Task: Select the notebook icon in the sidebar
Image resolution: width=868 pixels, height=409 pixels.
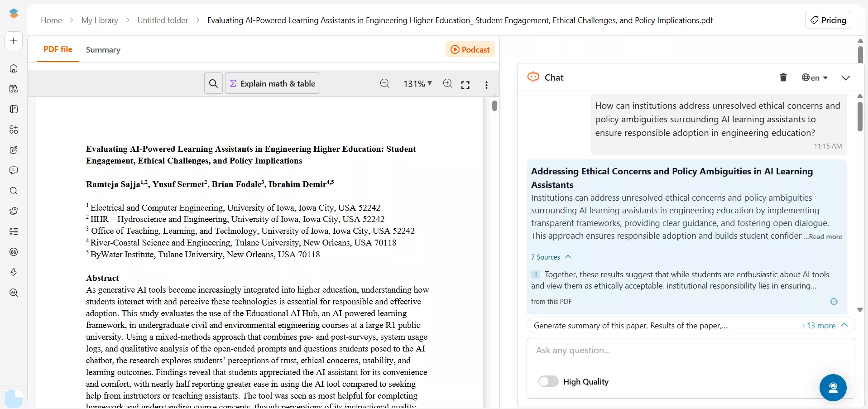Action: [x=14, y=109]
